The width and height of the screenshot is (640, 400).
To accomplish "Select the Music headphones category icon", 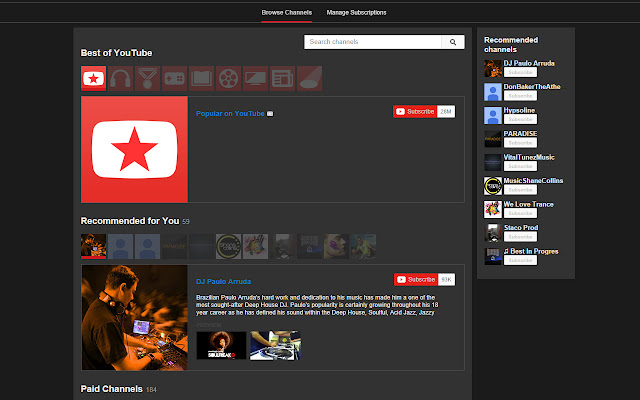I will (120, 78).
